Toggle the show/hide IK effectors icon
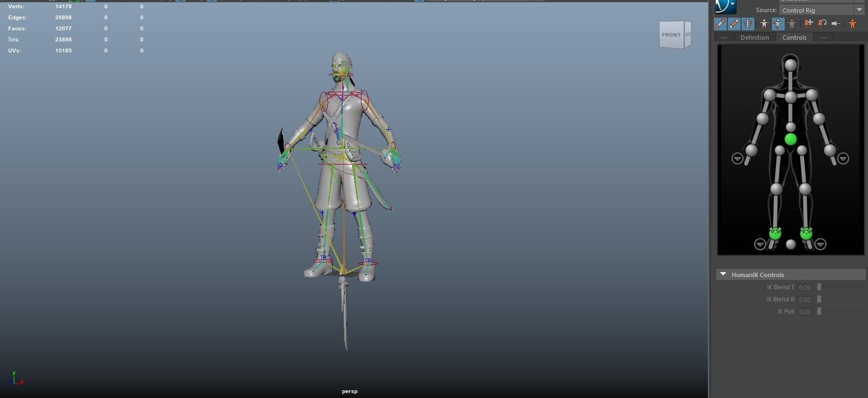The height and width of the screenshot is (398, 868). (x=720, y=24)
